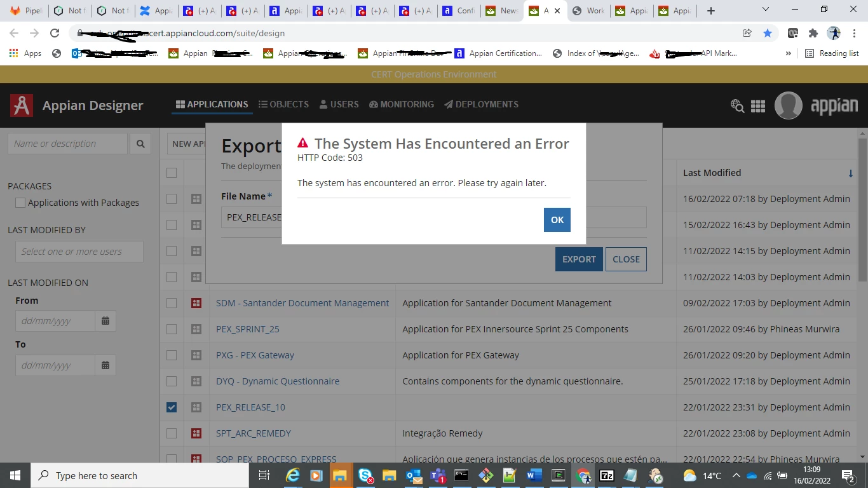Open the APPLICATIONS tab
Viewport: 868px width, 488px height.
(x=212, y=104)
